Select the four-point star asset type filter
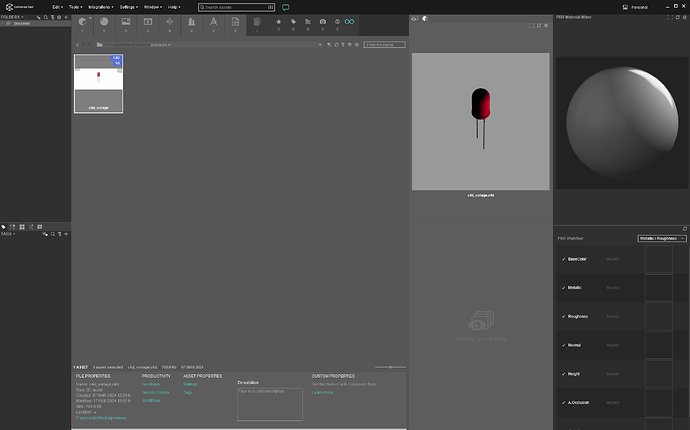The image size is (690, 430). tap(169, 22)
